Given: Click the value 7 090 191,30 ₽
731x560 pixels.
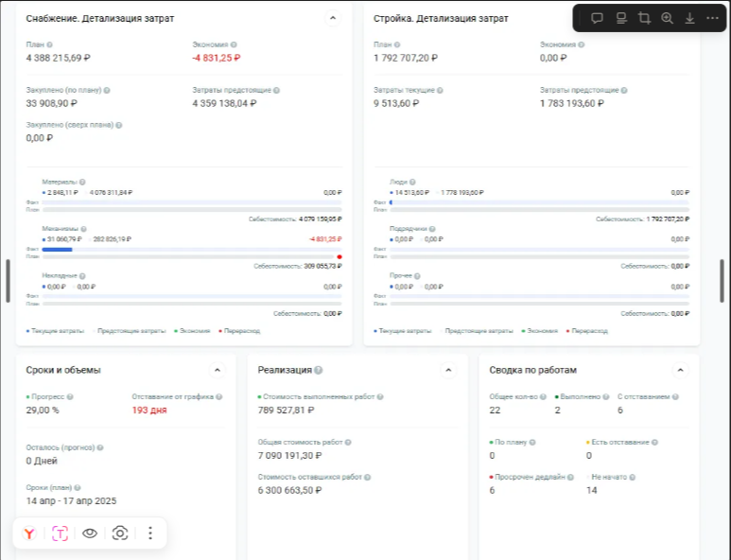Looking at the screenshot, I should point(289,456).
